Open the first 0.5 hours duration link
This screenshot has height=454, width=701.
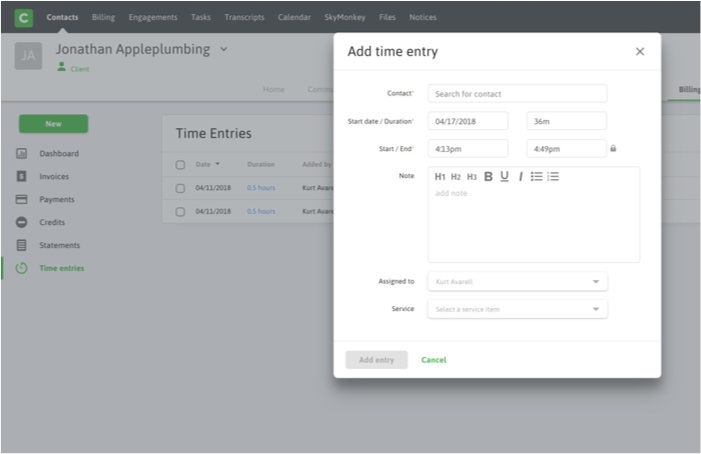[x=261, y=188]
